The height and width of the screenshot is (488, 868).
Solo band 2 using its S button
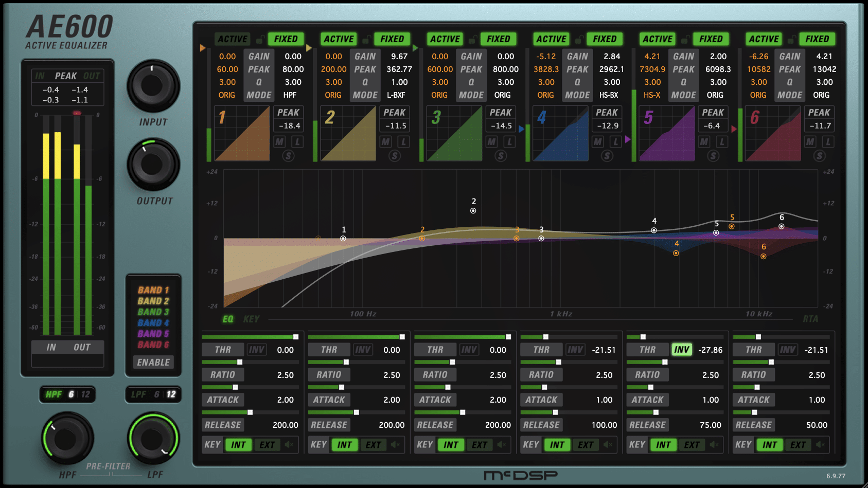pyautogui.click(x=395, y=156)
